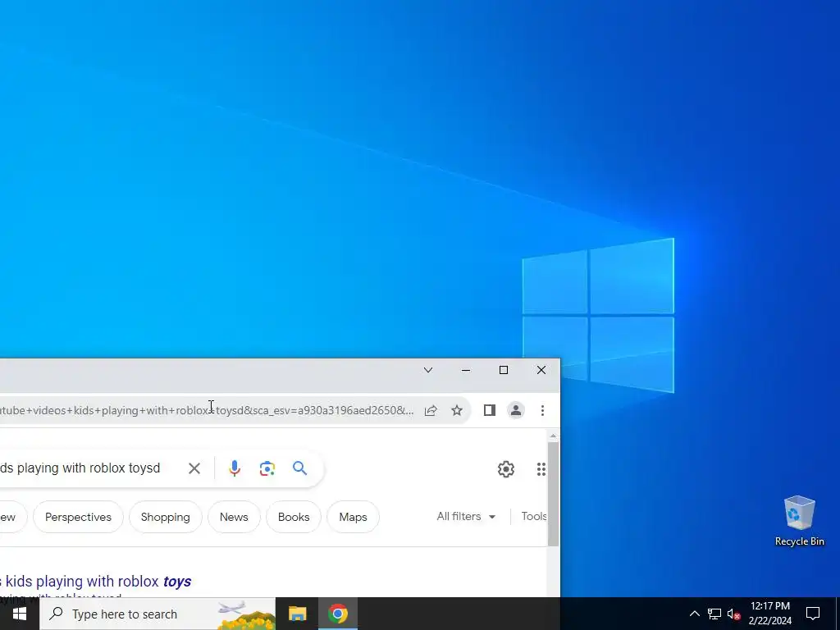The width and height of the screenshot is (840, 630).
Task: Bookmark this tab with the star icon
Action: coord(456,410)
